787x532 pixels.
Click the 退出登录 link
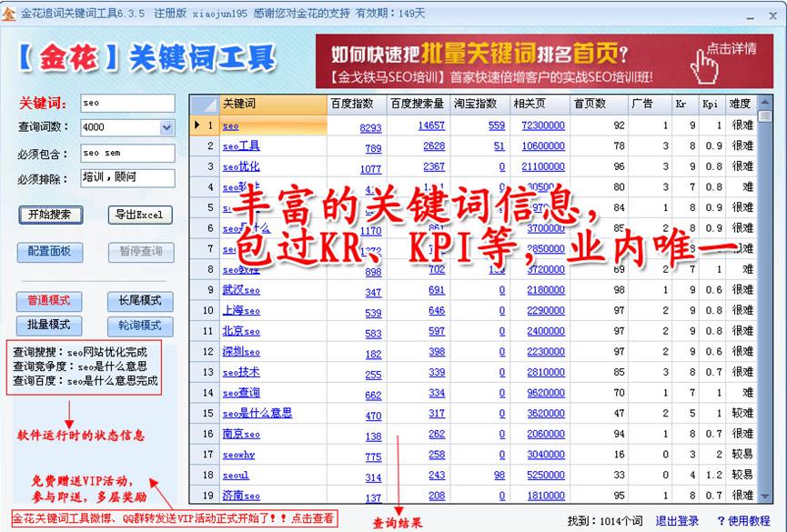[x=677, y=521]
